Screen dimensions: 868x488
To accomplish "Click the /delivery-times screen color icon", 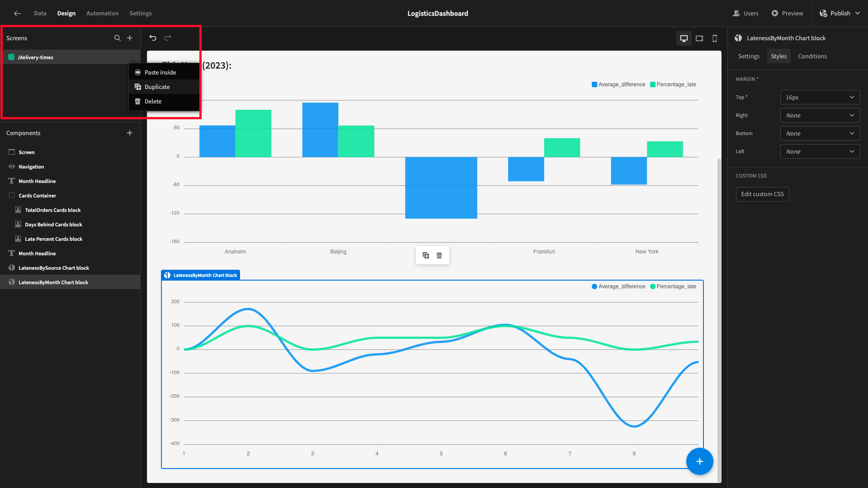I will 11,57.
